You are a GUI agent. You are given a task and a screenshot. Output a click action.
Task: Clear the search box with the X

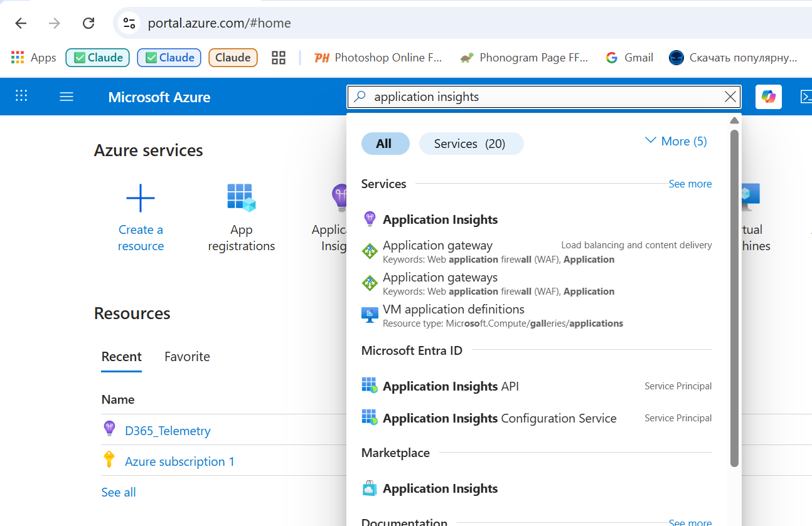point(730,97)
